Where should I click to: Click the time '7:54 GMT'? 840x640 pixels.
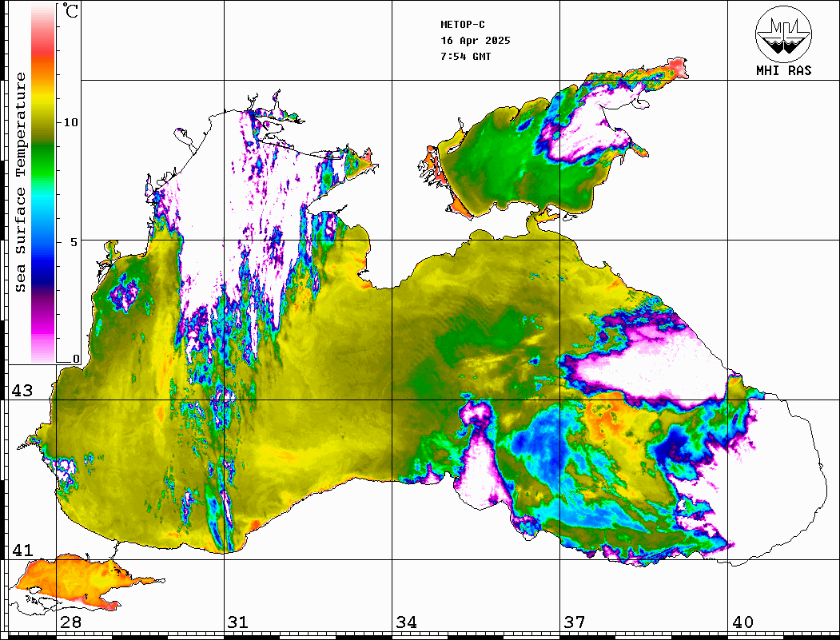click(x=465, y=56)
